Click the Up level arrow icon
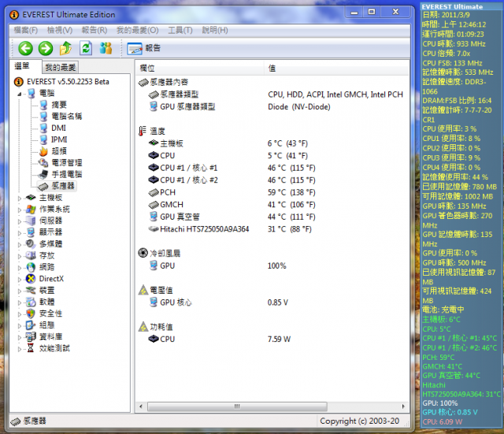Screen dimensions: 504x434 coord(65,48)
